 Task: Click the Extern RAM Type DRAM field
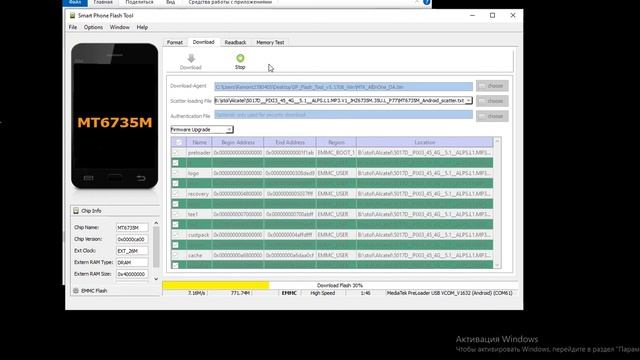coord(132,262)
